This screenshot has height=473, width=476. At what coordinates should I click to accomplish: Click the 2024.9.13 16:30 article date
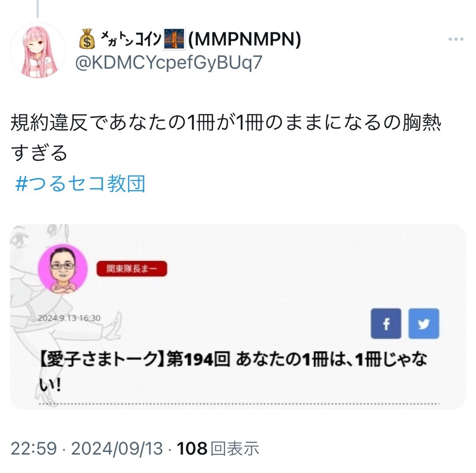(x=69, y=318)
